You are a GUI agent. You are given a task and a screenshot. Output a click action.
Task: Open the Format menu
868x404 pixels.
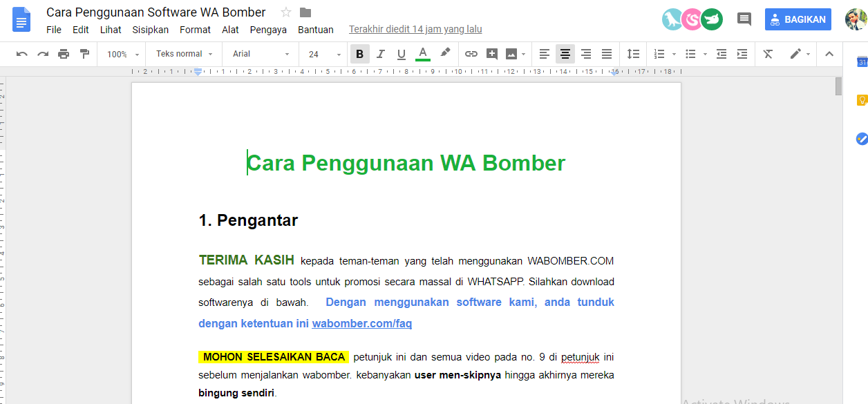[195, 30]
